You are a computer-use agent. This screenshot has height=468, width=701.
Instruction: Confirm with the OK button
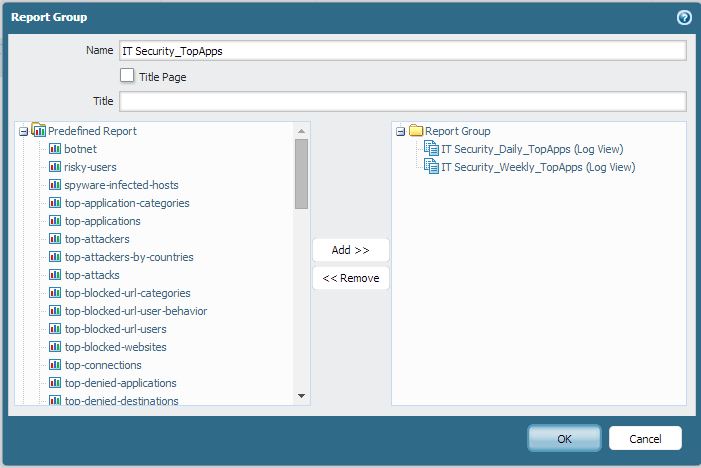(x=564, y=438)
